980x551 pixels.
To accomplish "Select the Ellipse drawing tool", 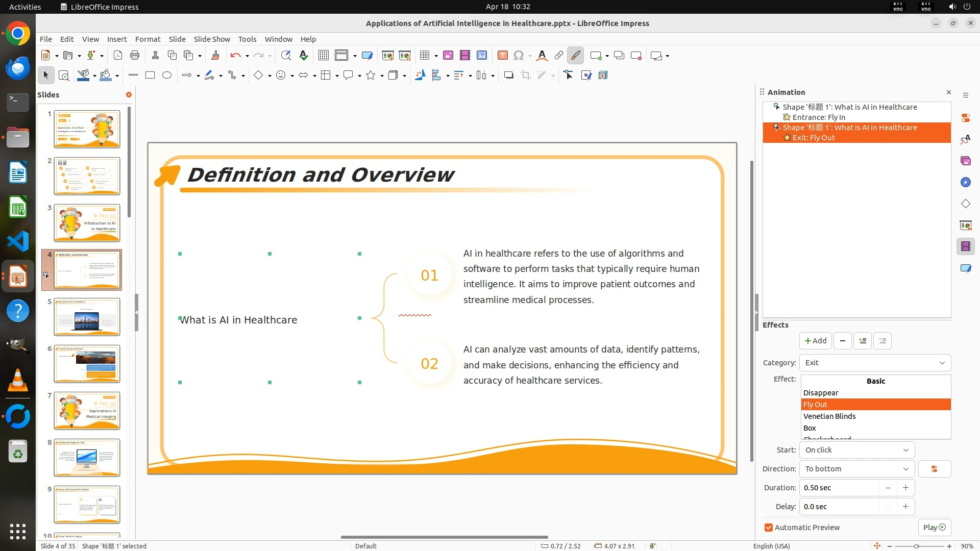I will tap(167, 76).
